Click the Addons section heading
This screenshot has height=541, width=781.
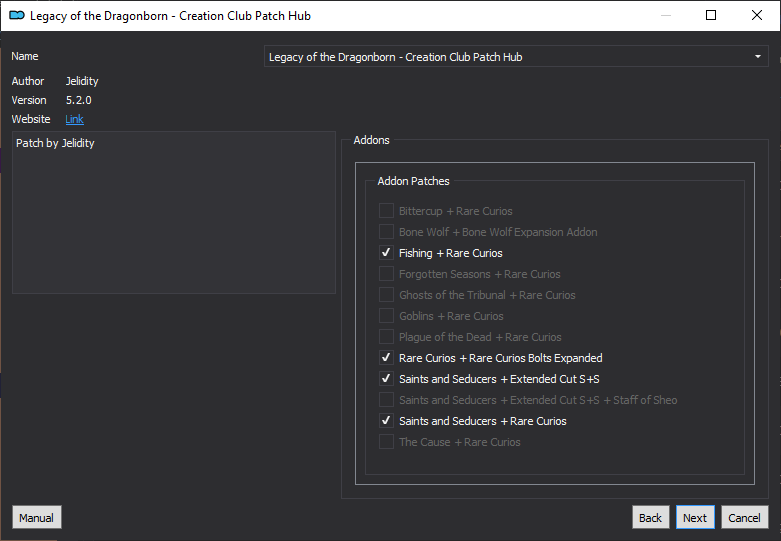pyautogui.click(x=372, y=140)
